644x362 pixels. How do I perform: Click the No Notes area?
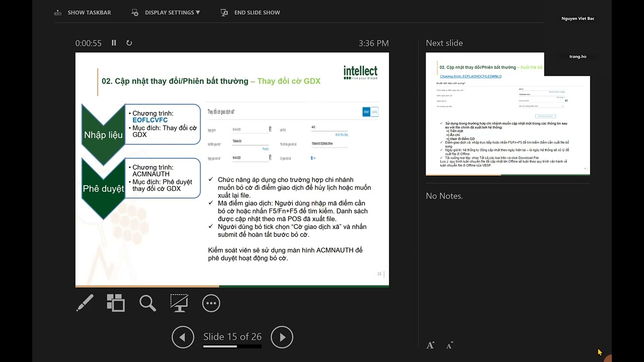pyautogui.click(x=444, y=196)
